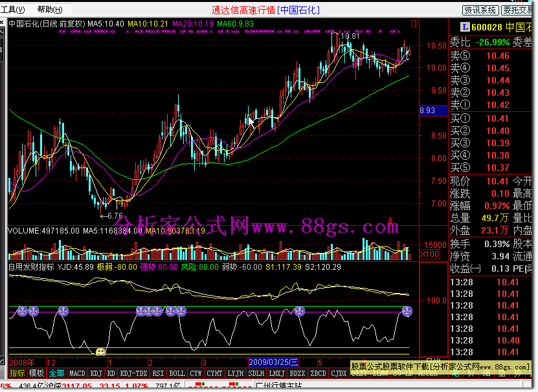The height and width of the screenshot is (392, 538).
Task: Click the 换手 value 0.39%
Action: (x=497, y=244)
